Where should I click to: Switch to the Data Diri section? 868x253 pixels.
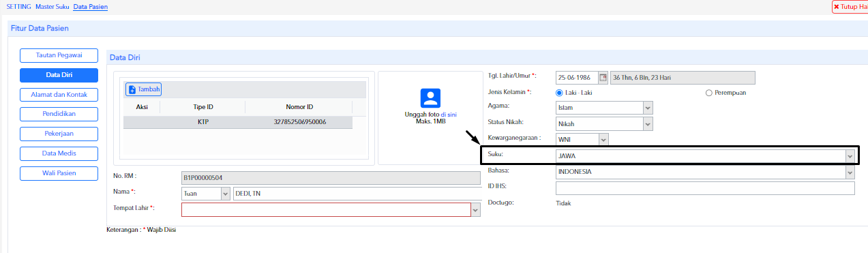click(x=59, y=75)
